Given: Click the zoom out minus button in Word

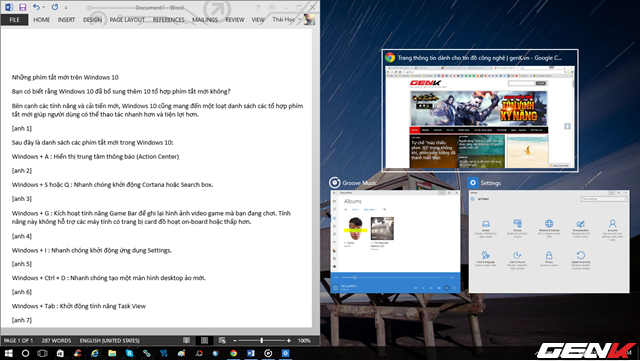Looking at the screenshot, I should pos(235,341).
